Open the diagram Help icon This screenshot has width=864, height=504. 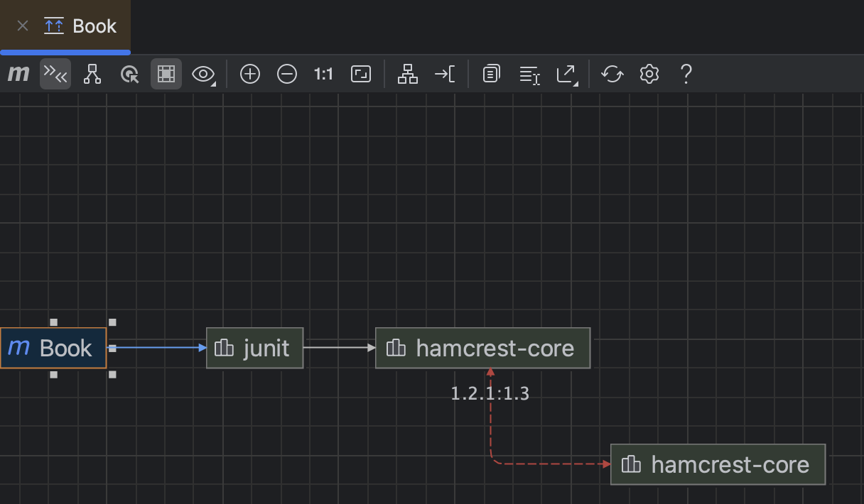click(686, 74)
